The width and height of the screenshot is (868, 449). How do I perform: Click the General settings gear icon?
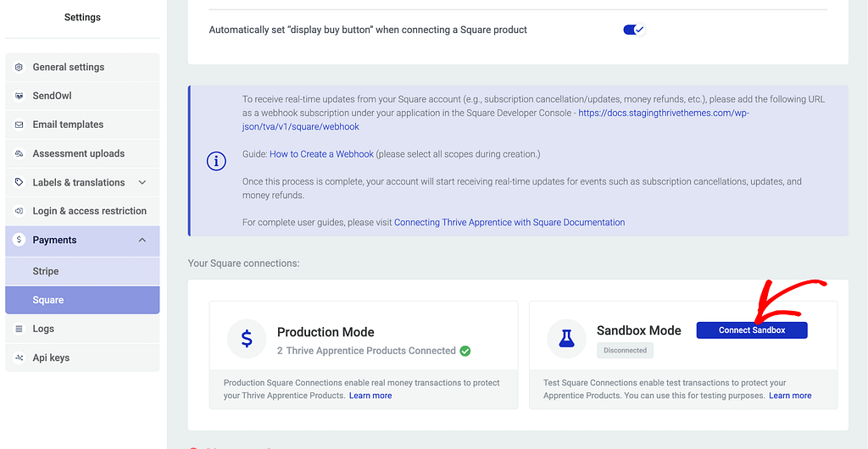(x=19, y=67)
